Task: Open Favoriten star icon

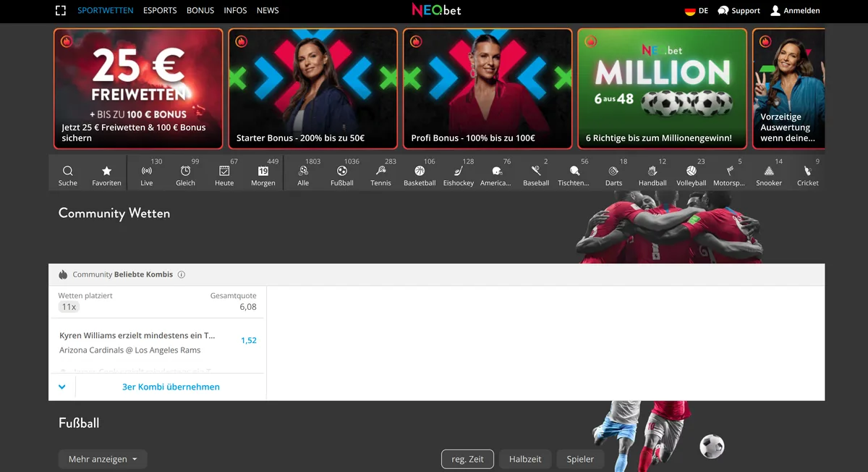Action: tap(106, 172)
